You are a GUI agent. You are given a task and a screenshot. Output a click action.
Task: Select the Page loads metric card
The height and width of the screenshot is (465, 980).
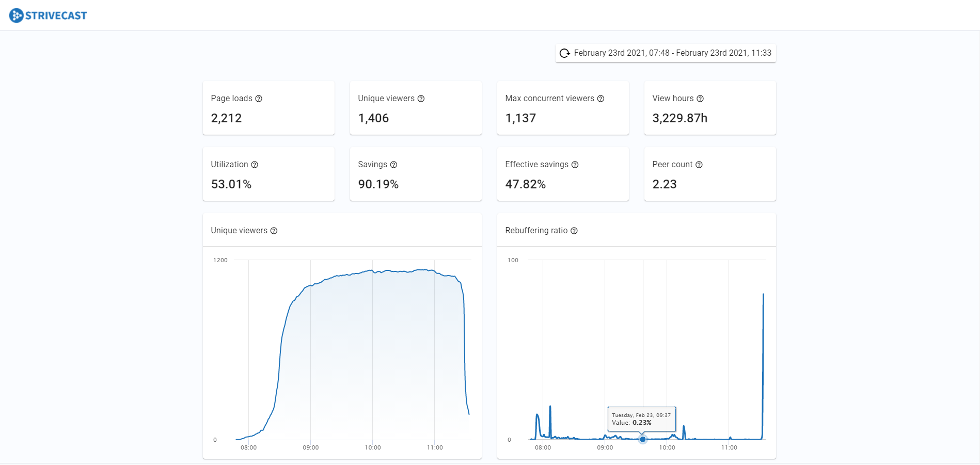(268, 108)
